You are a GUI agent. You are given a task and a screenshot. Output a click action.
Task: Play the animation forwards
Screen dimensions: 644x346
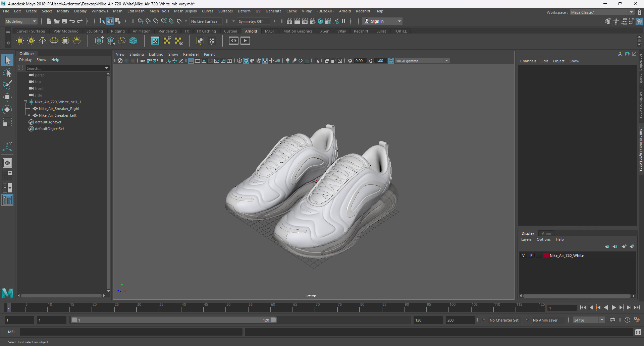tap(613, 307)
